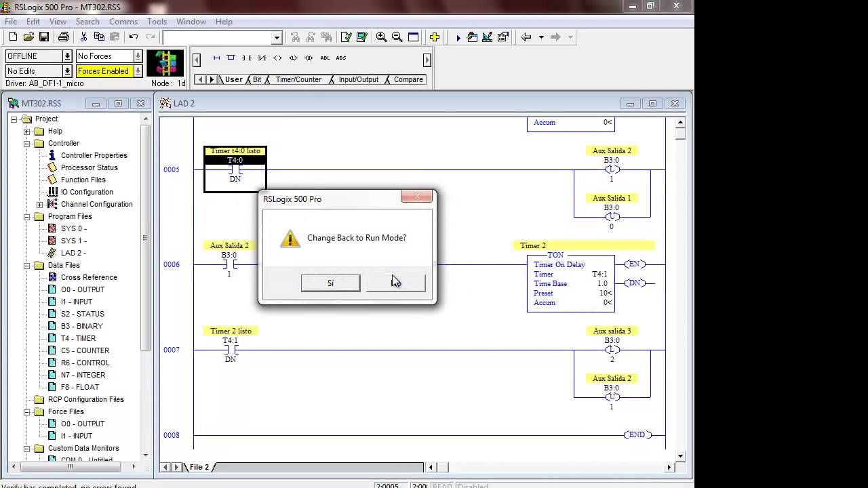Collapse the Program Files folder
This screenshot has width=868, height=488.
[27, 217]
